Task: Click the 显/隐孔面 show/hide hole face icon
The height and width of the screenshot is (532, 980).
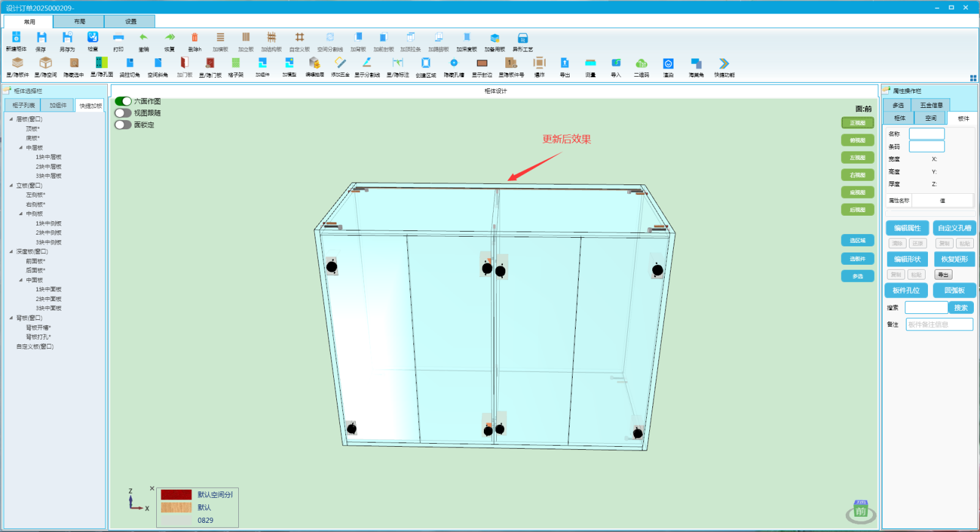Action: (102, 63)
